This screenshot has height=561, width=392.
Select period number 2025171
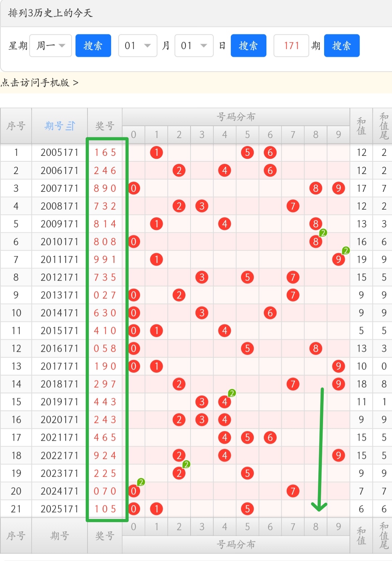(60, 509)
